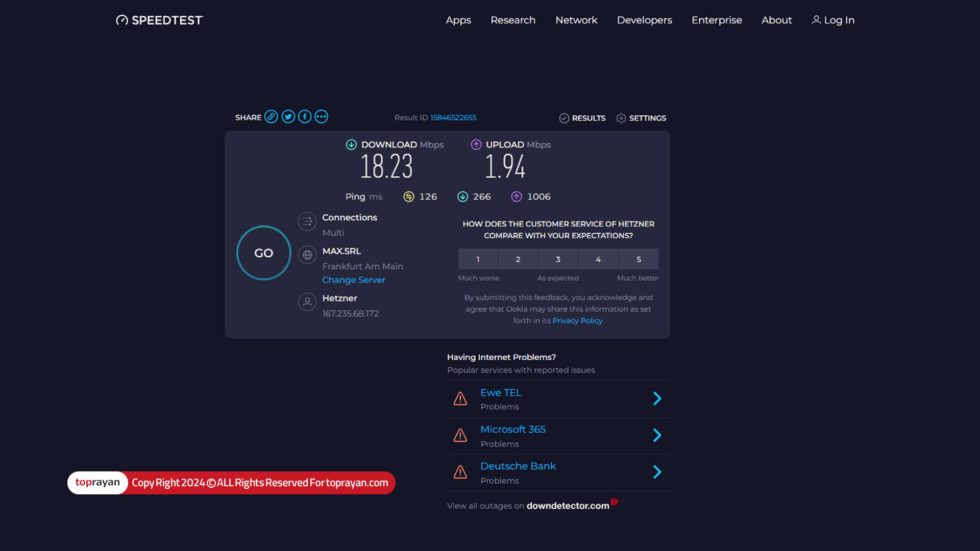
Task: Click the Settings gear icon
Action: pyautogui.click(x=621, y=118)
